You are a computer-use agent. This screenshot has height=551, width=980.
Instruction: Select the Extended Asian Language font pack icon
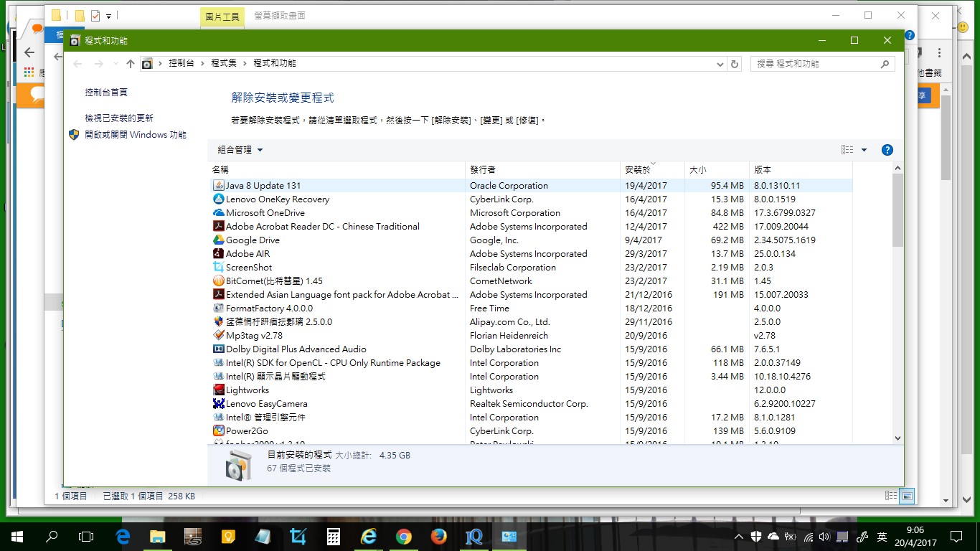pos(219,295)
